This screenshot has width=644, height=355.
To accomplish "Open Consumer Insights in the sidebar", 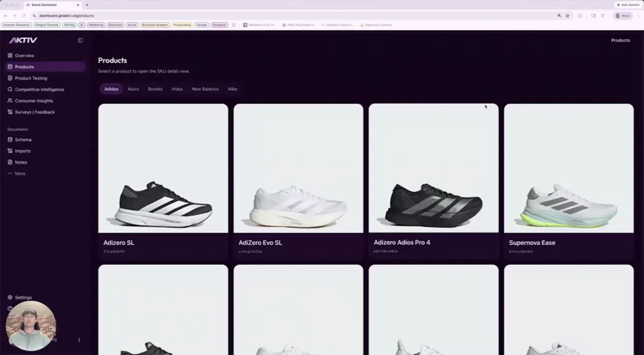I will click(x=34, y=101).
